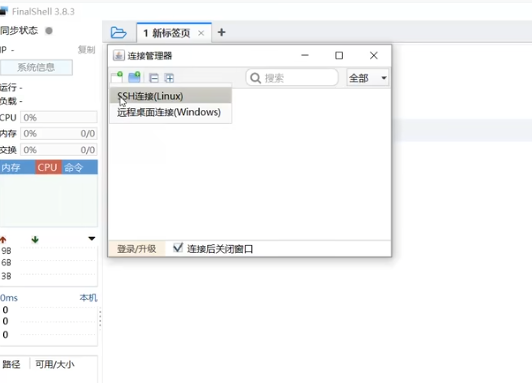Toggle 连接后关闭窗口 checkbox
Viewport: 532px width, 383px height.
click(178, 248)
